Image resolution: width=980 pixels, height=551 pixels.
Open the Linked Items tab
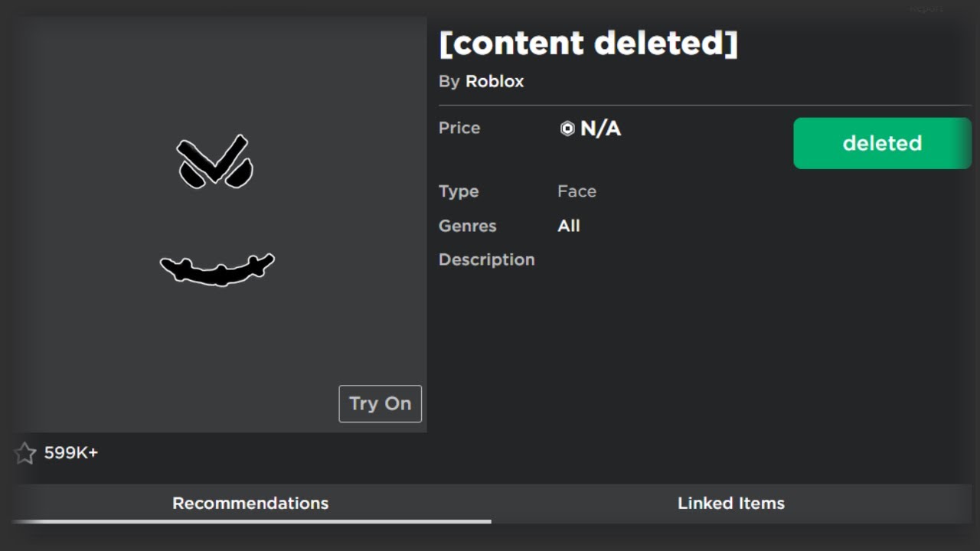(731, 503)
